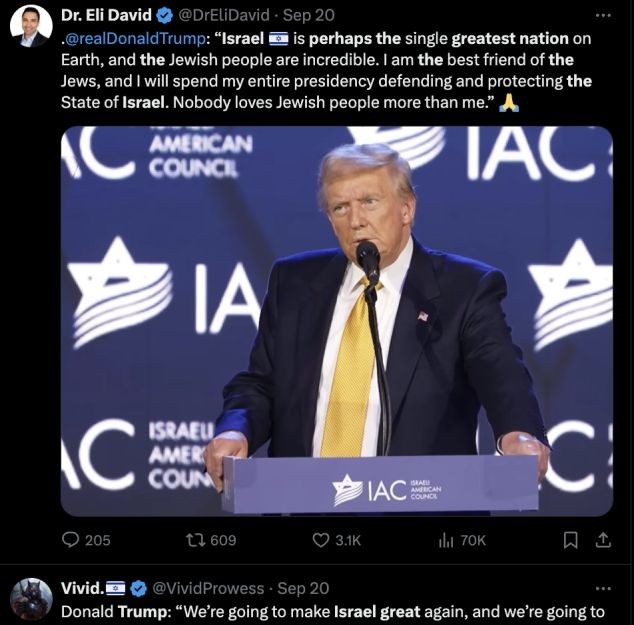
Task: Like the tweet via the 3.1K heart icon
Action: click(x=321, y=540)
